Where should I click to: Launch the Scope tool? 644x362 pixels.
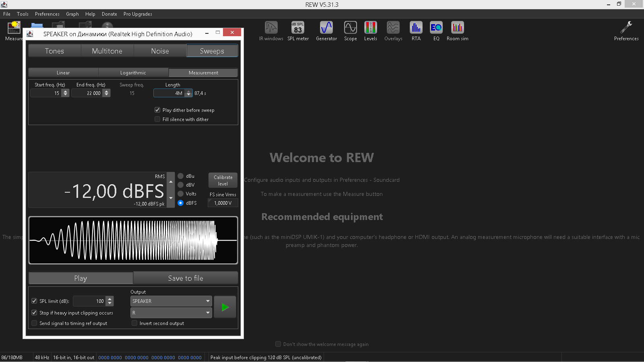351,31
